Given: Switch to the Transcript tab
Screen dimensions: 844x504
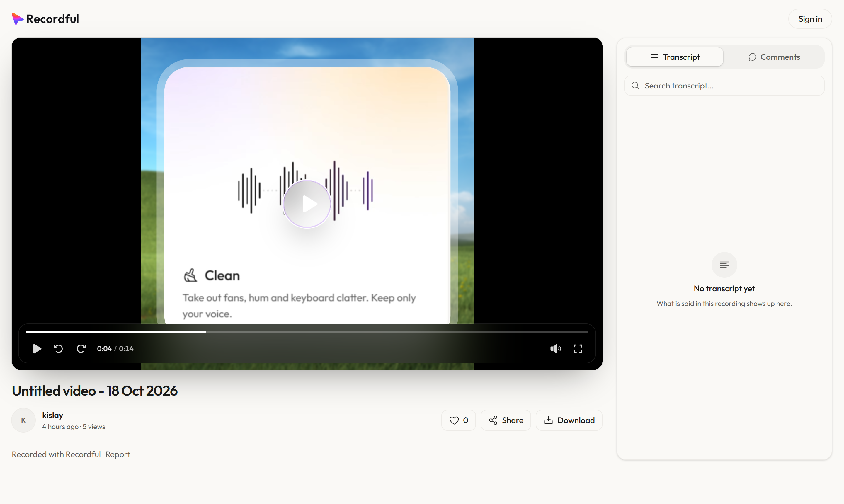Looking at the screenshot, I should point(675,57).
